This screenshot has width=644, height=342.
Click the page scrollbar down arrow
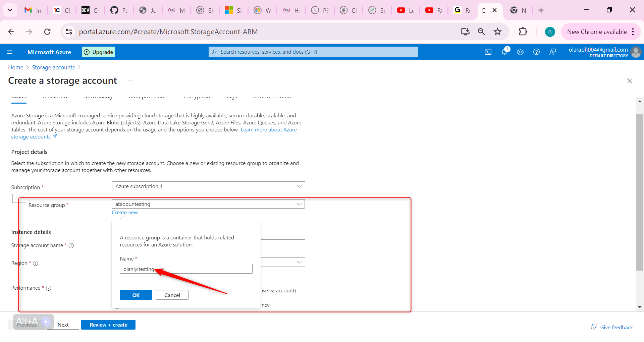point(640,307)
